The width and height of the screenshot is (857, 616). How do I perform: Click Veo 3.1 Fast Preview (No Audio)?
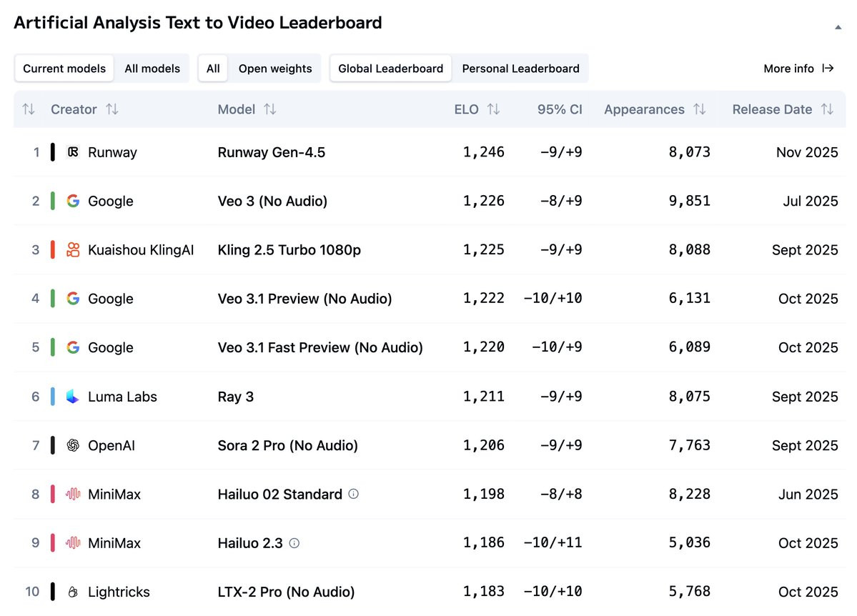point(320,347)
